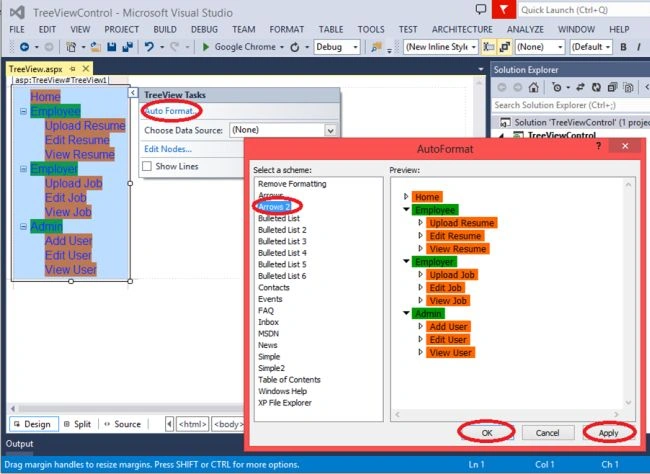Click the Solution Explorer Collapse All icon

click(612, 87)
